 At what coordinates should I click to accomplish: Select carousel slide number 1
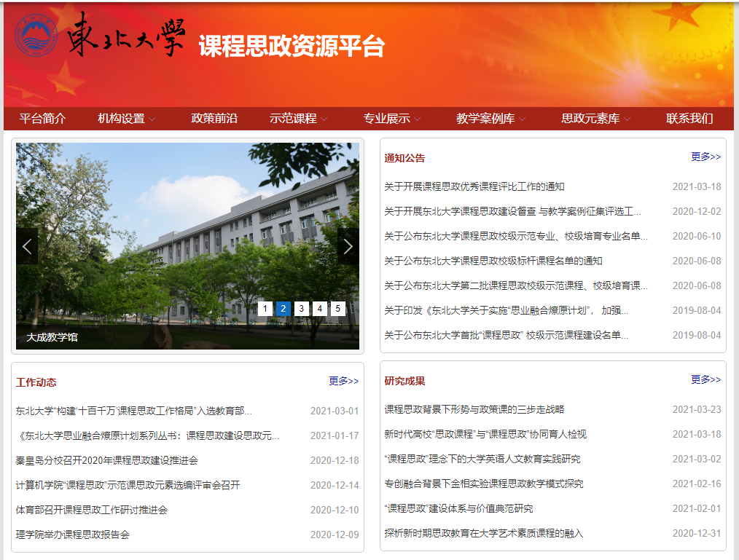pyautogui.click(x=264, y=309)
